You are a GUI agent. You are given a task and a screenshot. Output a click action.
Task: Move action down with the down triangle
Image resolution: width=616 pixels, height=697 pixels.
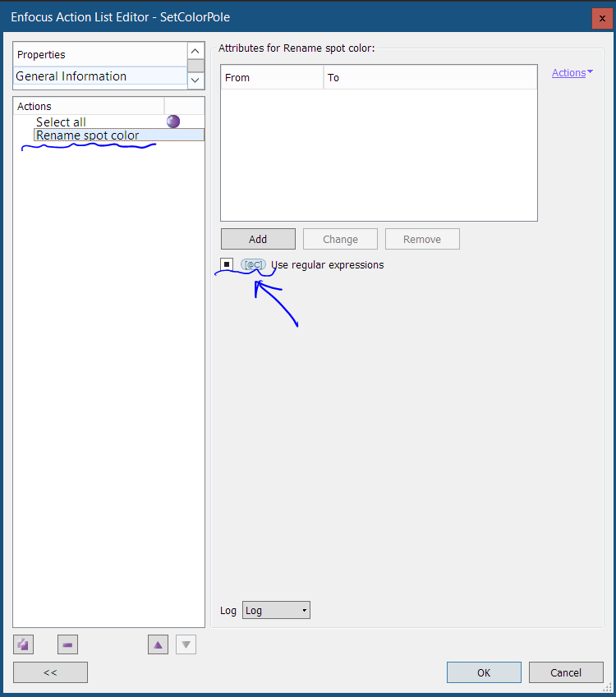point(186,644)
